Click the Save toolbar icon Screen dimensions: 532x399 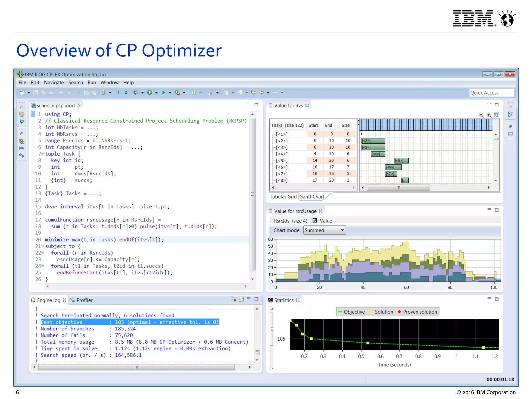coord(36,92)
